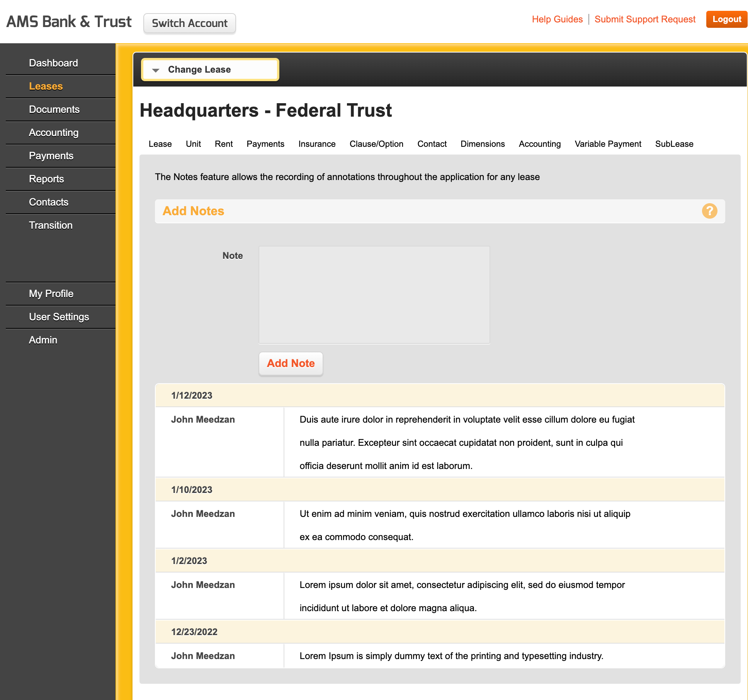Open Documents from the sidebar

pyautogui.click(x=54, y=109)
